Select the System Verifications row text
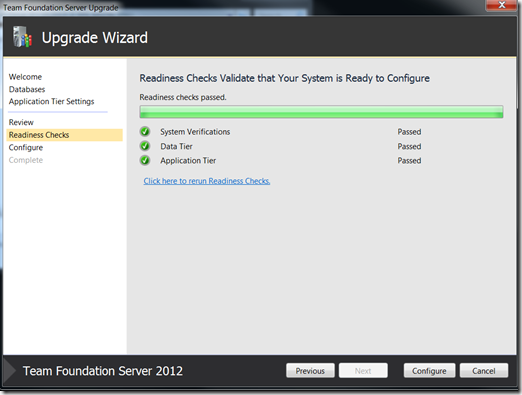The width and height of the screenshot is (522, 395). (x=195, y=132)
